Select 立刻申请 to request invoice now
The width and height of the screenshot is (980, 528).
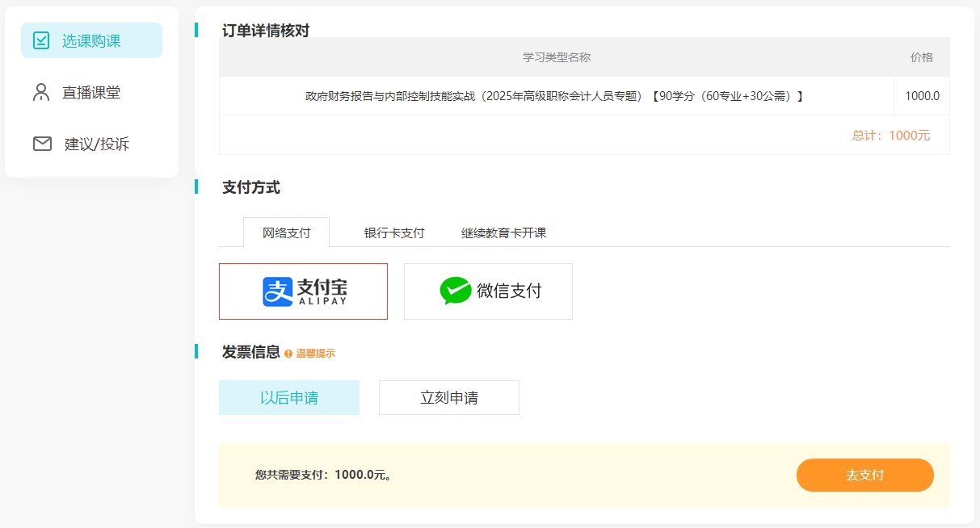448,397
